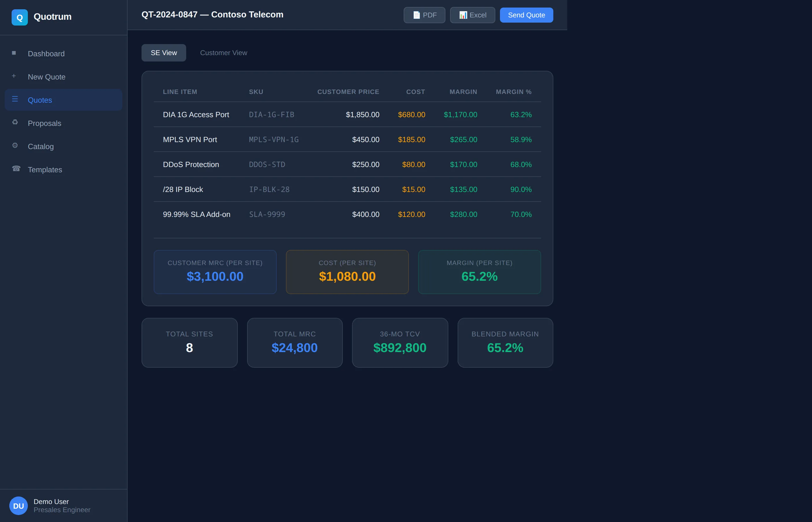Click the plus icon beside New Quote

(14, 76)
